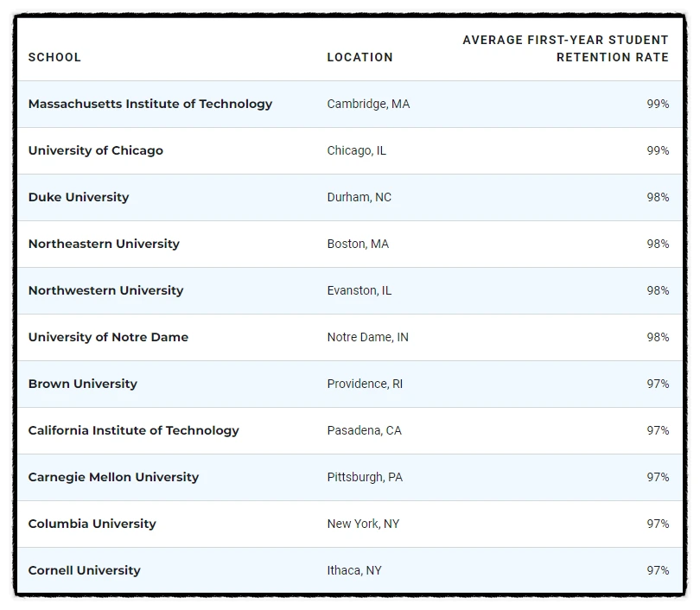
Task: Click the Columbia University school name
Action: click(x=92, y=524)
